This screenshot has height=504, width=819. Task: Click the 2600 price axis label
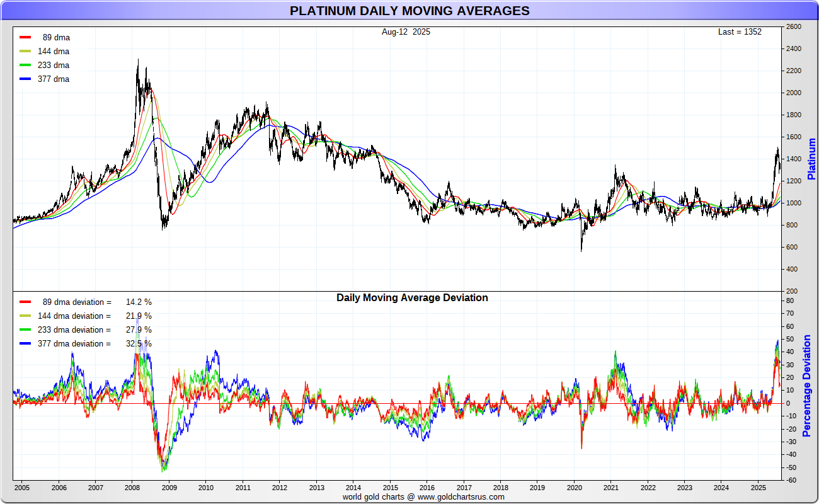pyautogui.click(x=793, y=26)
